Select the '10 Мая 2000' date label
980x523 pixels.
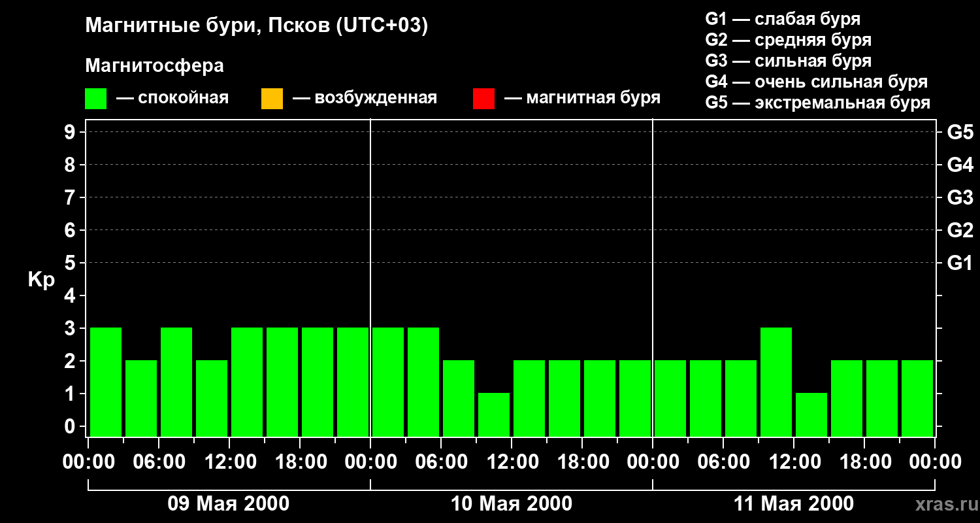click(x=512, y=504)
